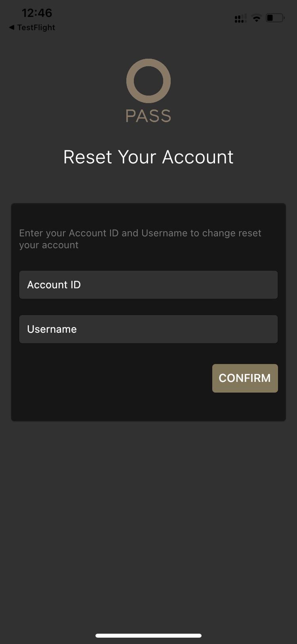Select the PASS brand wordmark

pyautogui.click(x=148, y=116)
